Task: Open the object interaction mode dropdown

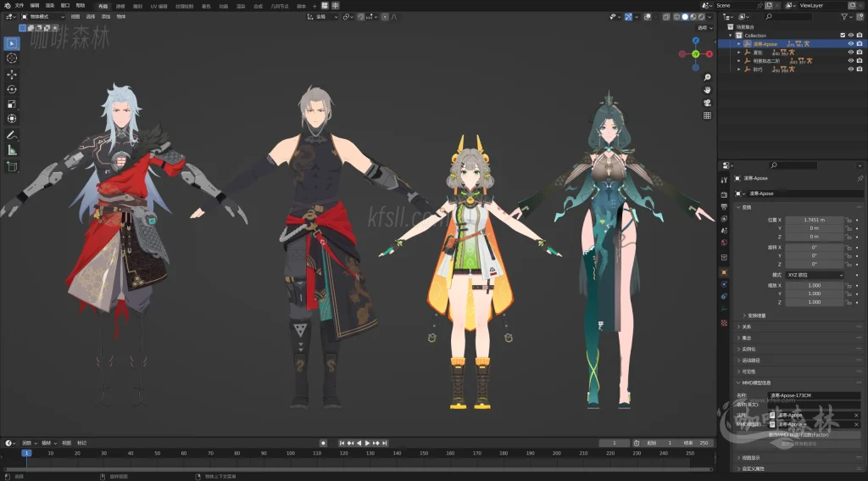Action: [43, 17]
